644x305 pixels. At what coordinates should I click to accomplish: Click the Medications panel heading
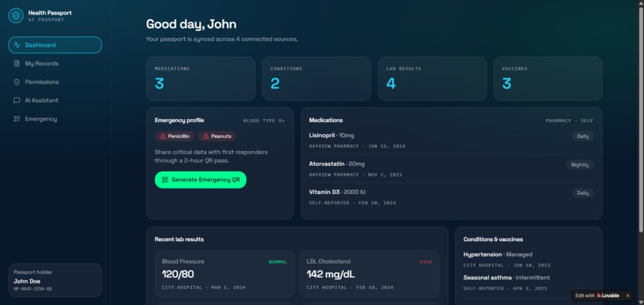pos(326,121)
